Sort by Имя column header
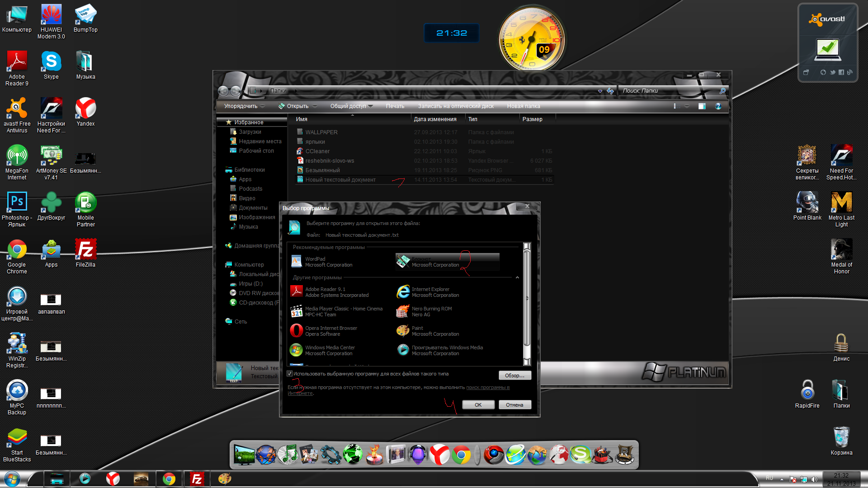This screenshot has height=488, width=868. point(352,119)
